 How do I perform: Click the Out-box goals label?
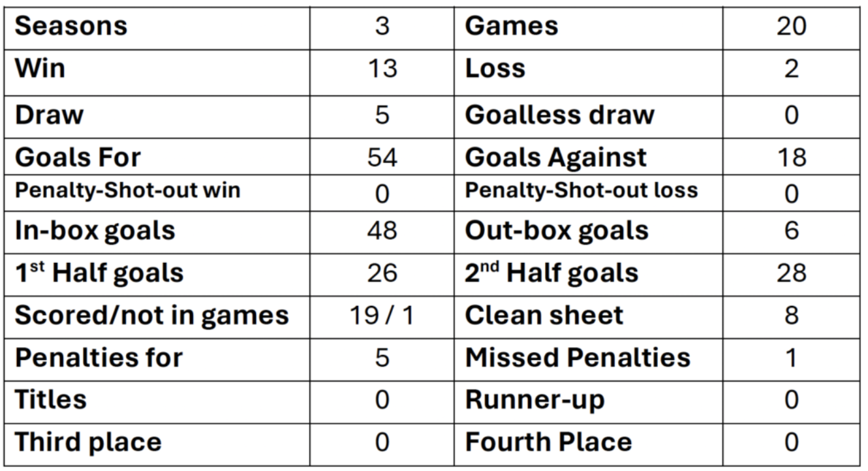(x=557, y=231)
